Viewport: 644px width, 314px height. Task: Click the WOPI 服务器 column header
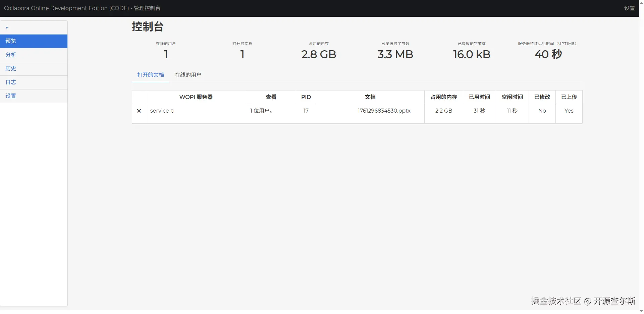tap(196, 97)
